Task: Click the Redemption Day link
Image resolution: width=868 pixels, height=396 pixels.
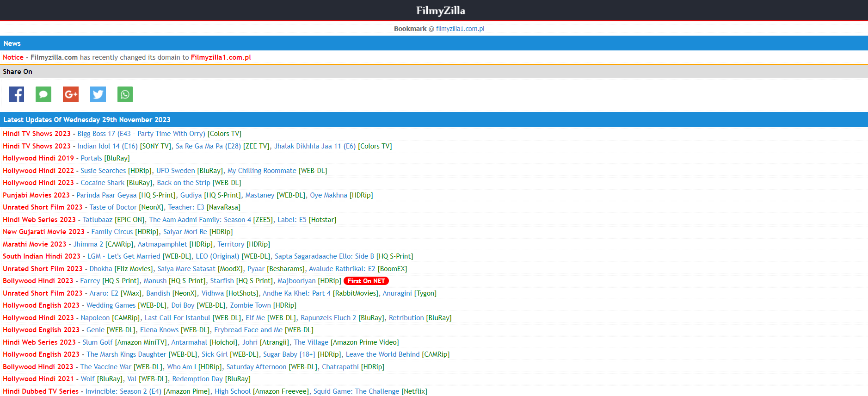Action: (197, 379)
